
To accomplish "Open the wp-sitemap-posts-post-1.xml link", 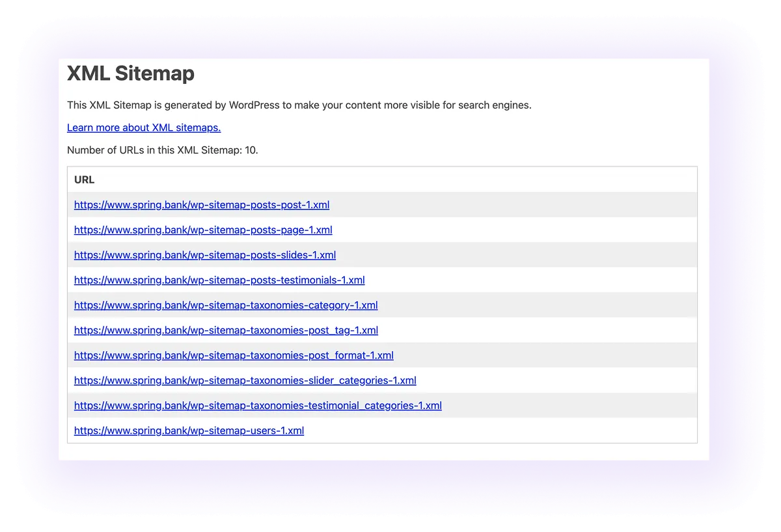I will pos(202,205).
